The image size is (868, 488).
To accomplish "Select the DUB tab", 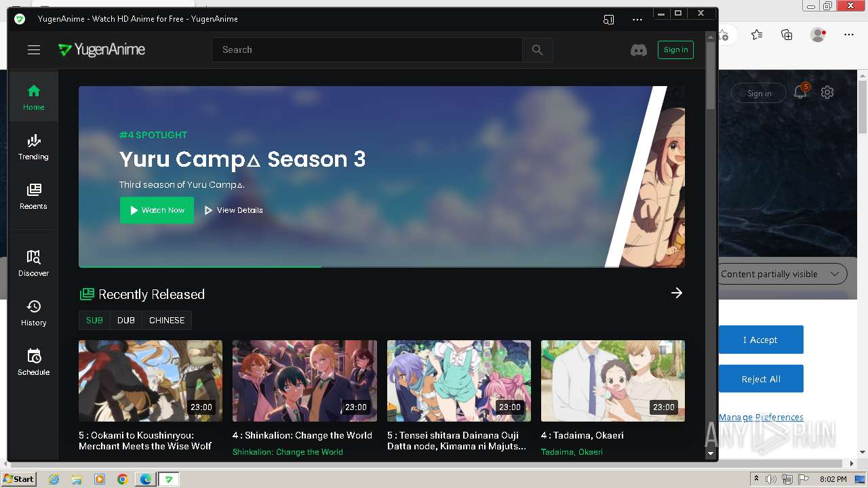I will [x=126, y=321].
